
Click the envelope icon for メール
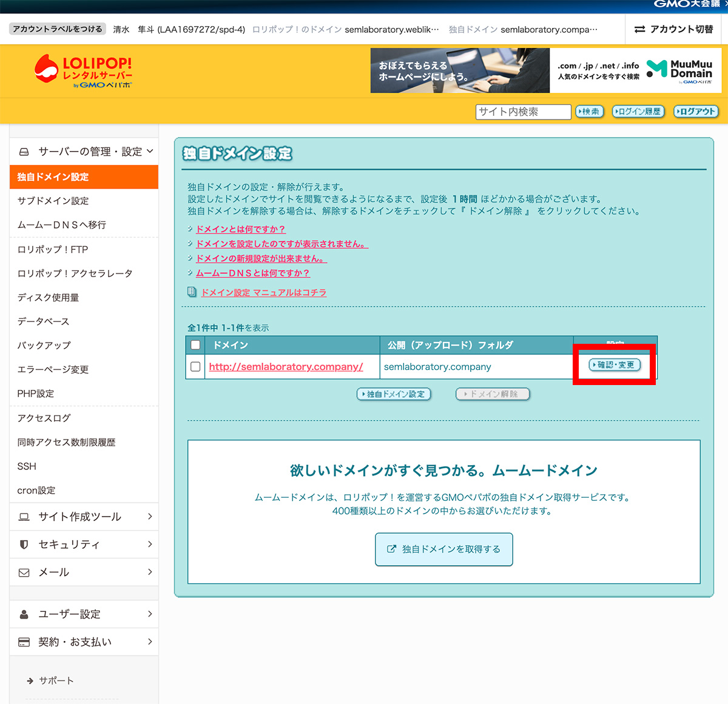[22, 572]
